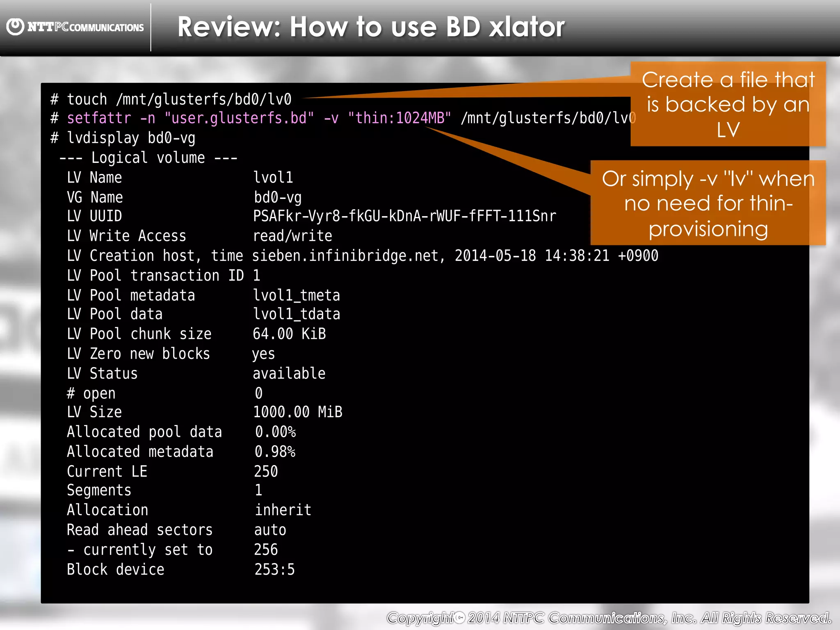Click the 'yes' value for Zero new blocks
Viewport: 840px width, 630px height.
pyautogui.click(x=263, y=354)
